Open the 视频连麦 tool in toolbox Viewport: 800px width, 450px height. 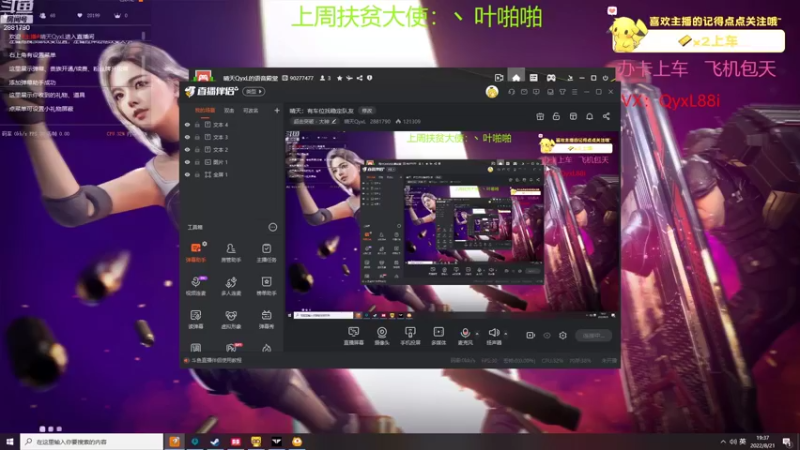[196, 286]
